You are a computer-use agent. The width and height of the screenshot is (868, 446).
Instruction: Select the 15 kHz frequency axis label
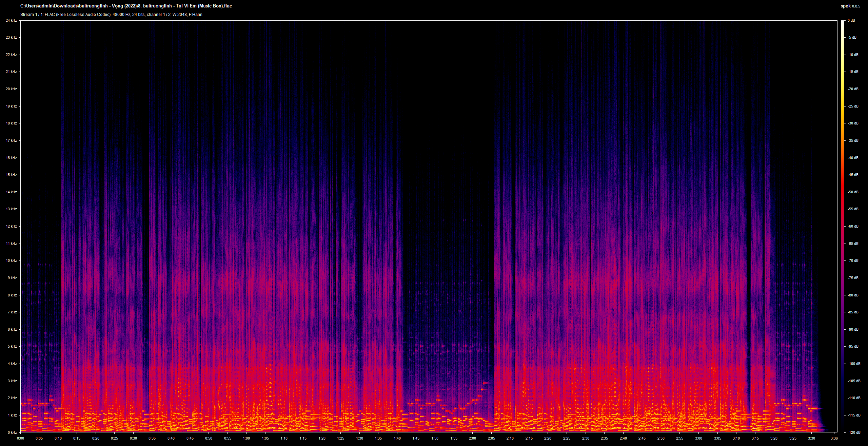(11, 175)
